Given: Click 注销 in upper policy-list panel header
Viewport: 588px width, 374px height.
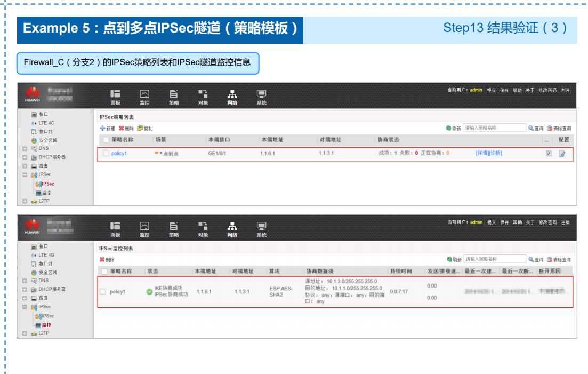Looking at the screenshot, I should pyautogui.click(x=565, y=90).
